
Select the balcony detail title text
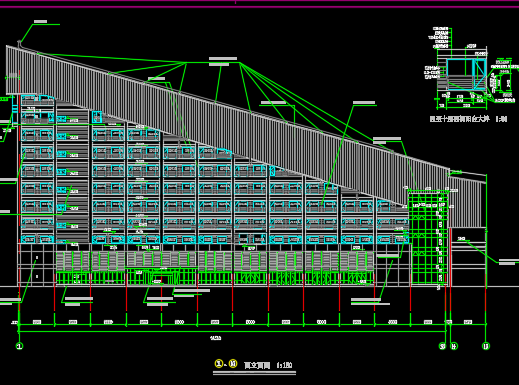(468, 119)
